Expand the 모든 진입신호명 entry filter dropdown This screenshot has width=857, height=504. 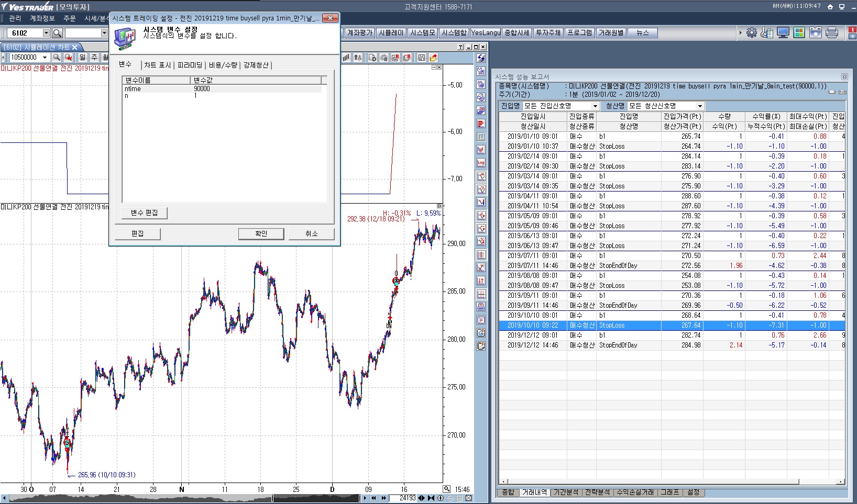click(595, 106)
